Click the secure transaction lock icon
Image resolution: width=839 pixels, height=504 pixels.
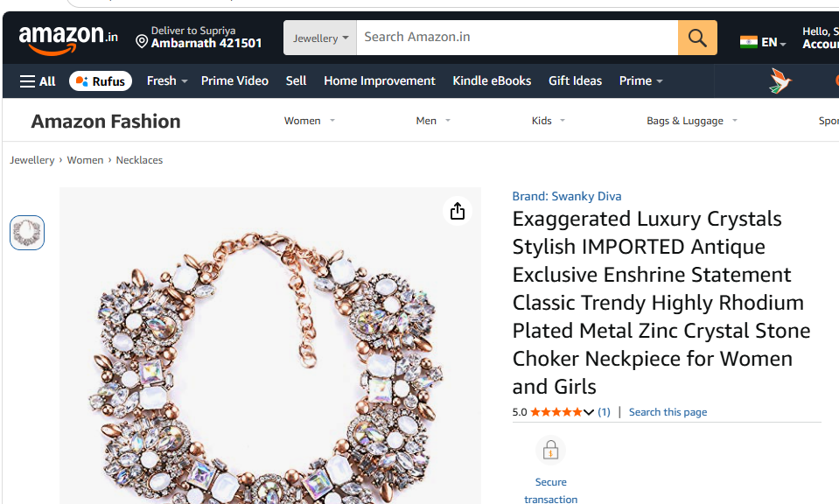[x=550, y=450]
